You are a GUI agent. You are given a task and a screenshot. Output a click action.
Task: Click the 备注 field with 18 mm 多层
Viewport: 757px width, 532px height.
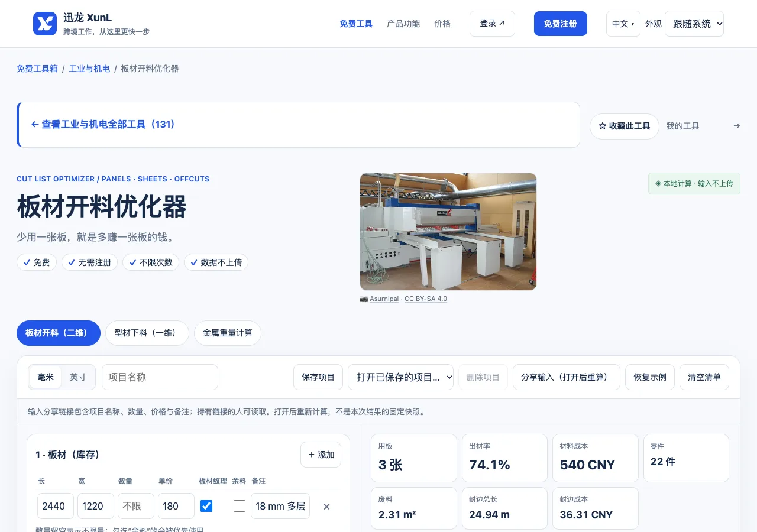(x=280, y=506)
